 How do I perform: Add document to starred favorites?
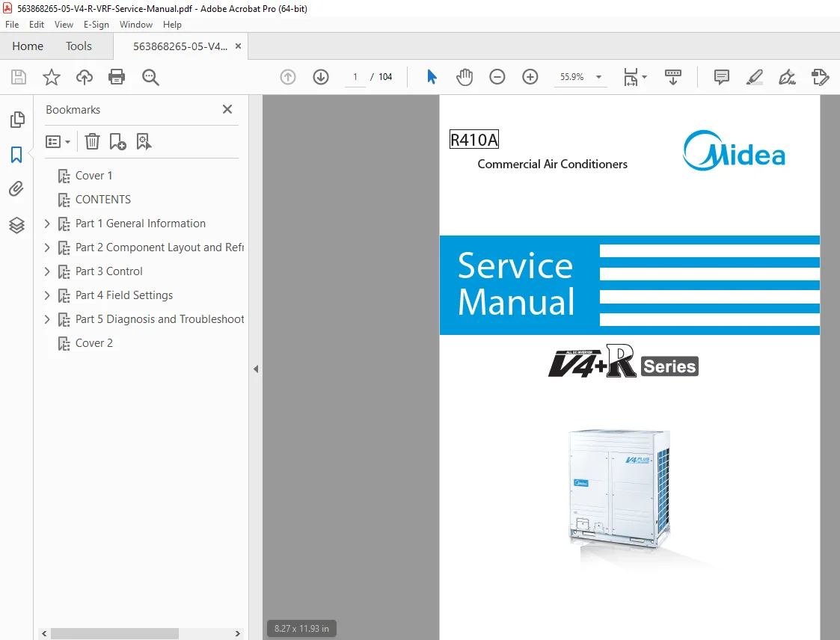coord(52,77)
